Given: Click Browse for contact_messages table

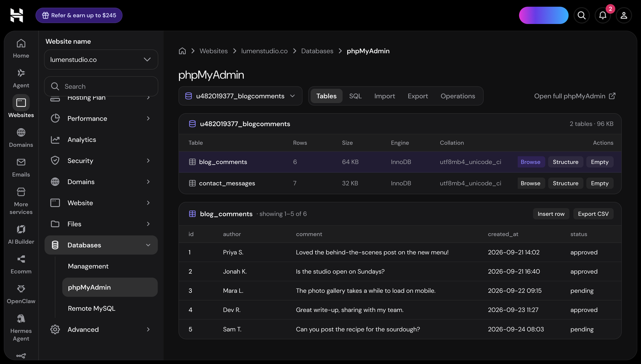Looking at the screenshot, I should 530,183.
